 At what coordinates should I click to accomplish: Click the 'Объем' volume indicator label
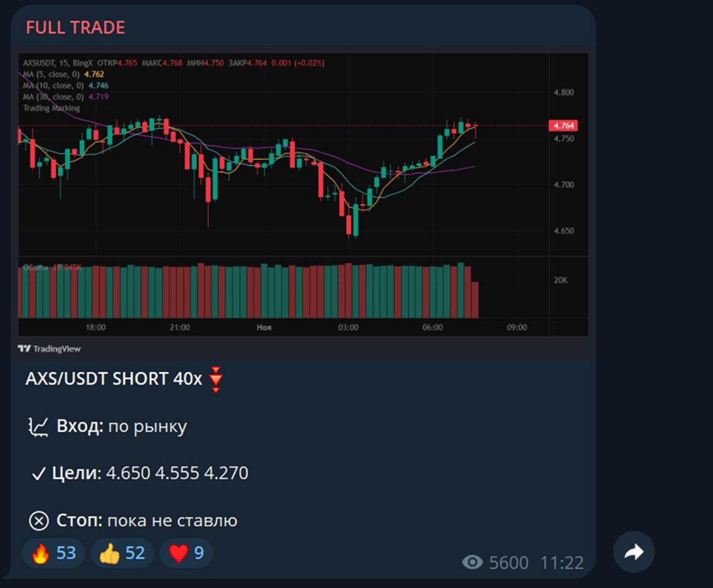point(35,268)
